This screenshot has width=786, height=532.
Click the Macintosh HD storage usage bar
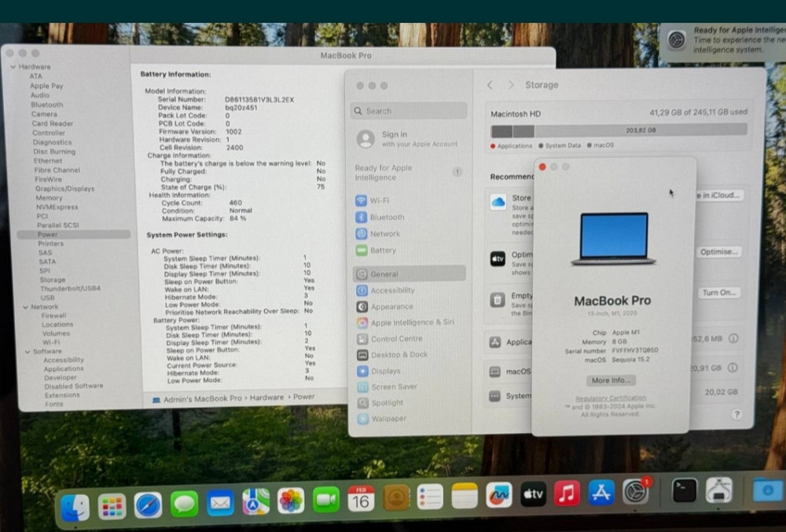[550, 130]
